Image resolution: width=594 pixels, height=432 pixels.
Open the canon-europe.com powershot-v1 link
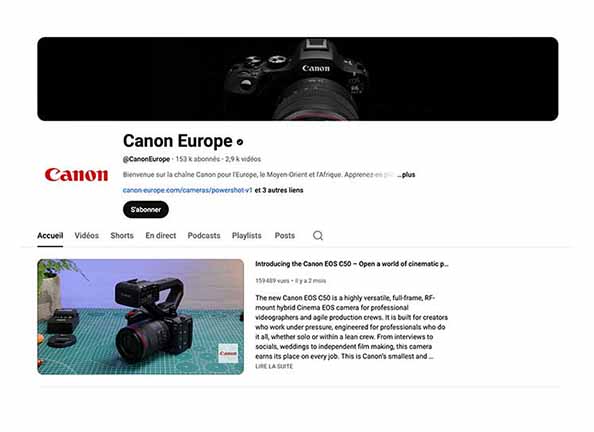point(188,190)
